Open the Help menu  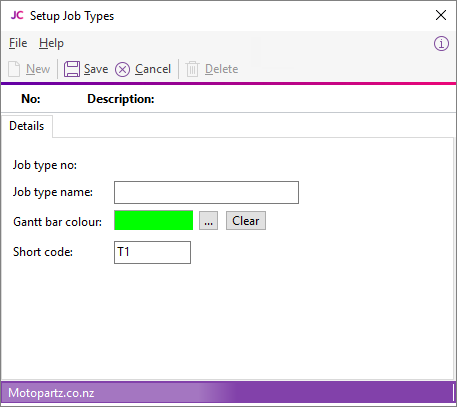(51, 43)
